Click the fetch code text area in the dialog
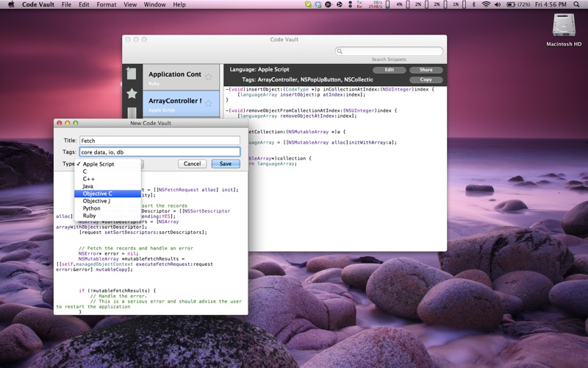The height and width of the screenshot is (368, 588). (151, 243)
